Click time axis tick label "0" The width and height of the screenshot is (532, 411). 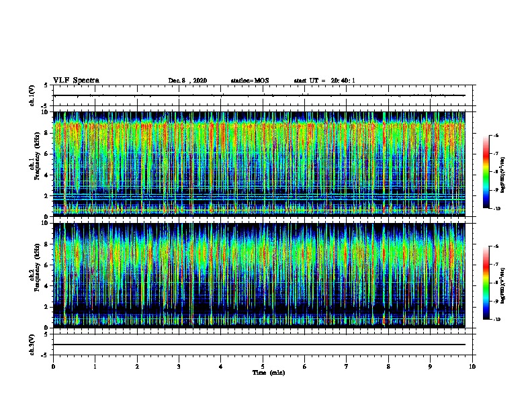(53, 367)
